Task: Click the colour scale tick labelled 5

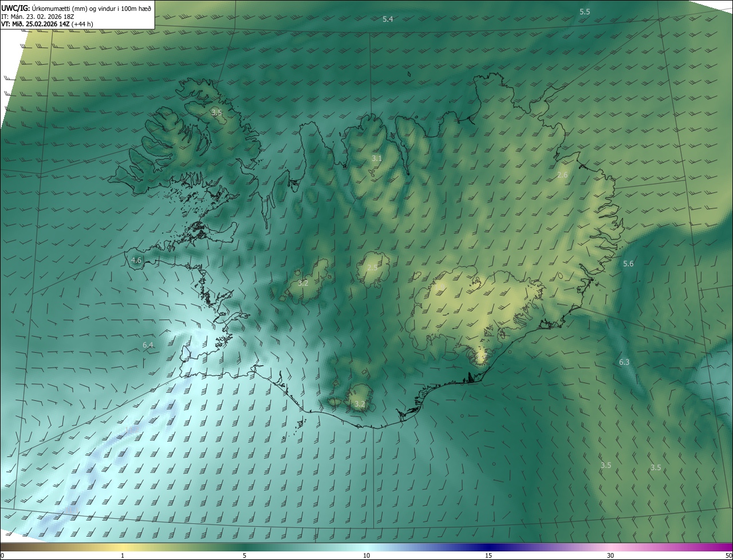Action: [x=245, y=555]
